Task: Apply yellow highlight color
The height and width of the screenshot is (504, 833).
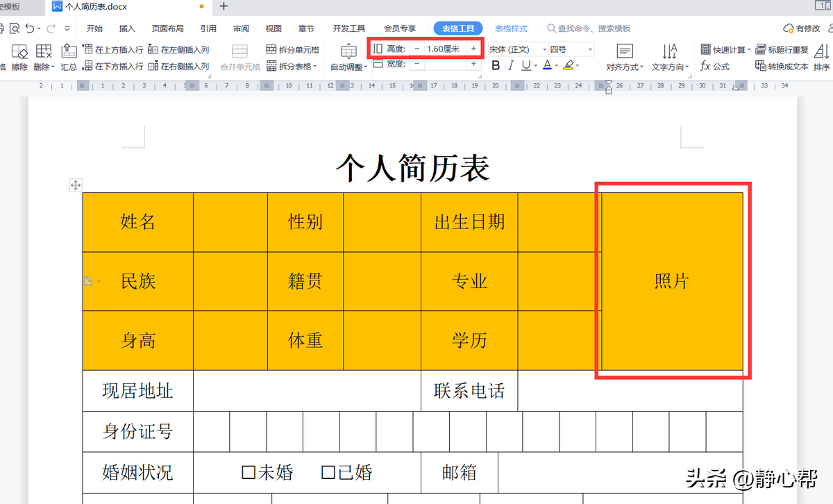Action: pyautogui.click(x=569, y=66)
